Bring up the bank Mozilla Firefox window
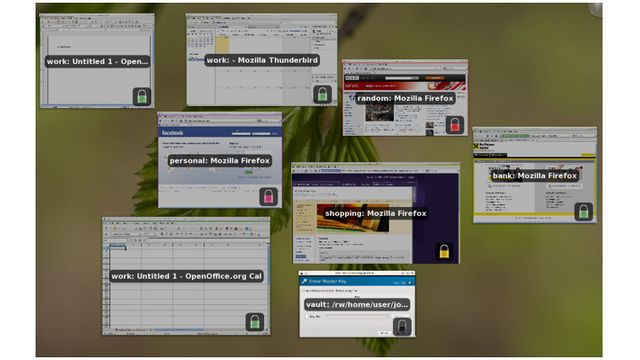The height and width of the screenshot is (360, 640). (535, 175)
